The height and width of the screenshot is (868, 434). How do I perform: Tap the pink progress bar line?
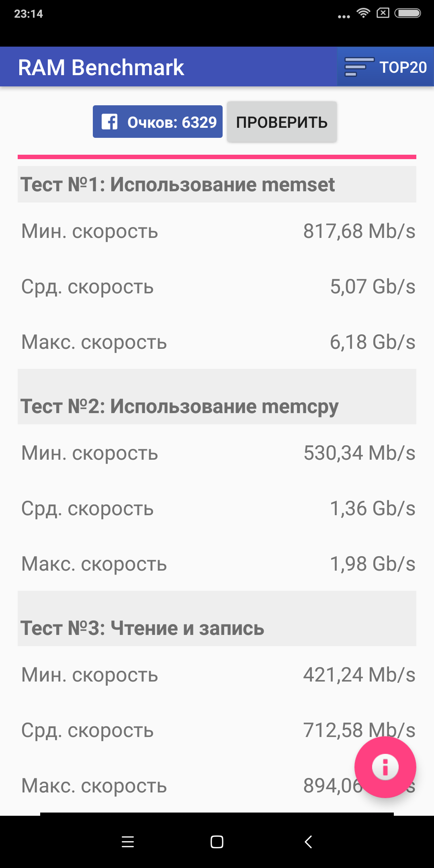tap(217, 157)
